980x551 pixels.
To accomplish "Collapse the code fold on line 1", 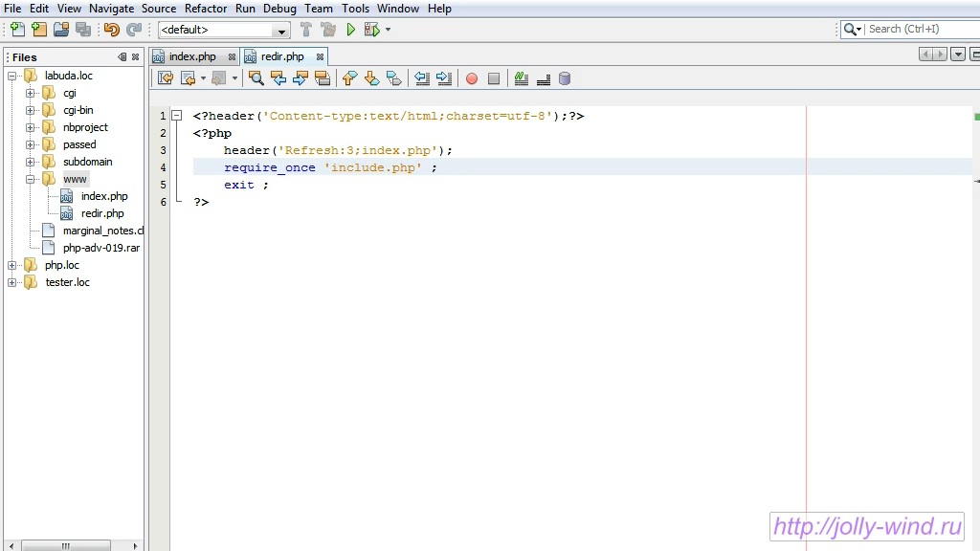I will click(x=177, y=116).
